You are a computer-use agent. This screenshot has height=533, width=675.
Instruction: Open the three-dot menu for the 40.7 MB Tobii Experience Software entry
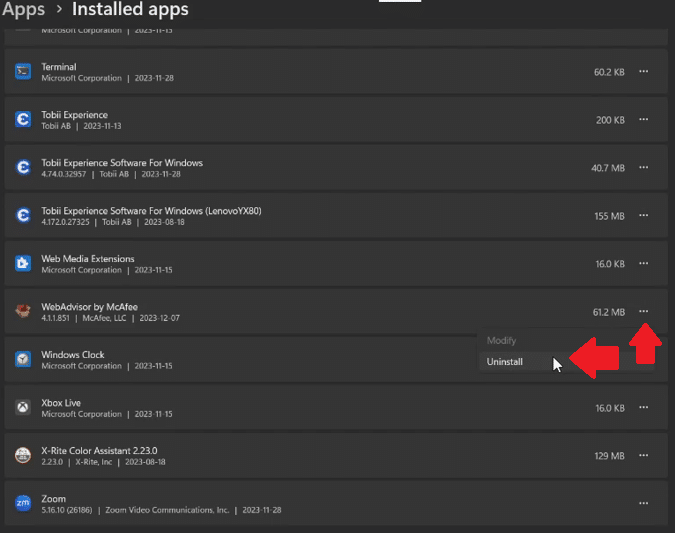[x=644, y=167]
